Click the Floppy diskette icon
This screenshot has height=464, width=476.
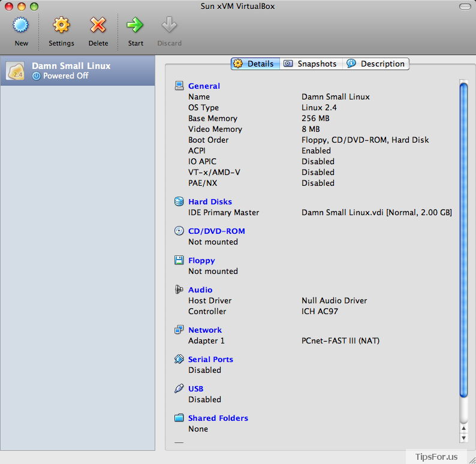pyautogui.click(x=179, y=260)
